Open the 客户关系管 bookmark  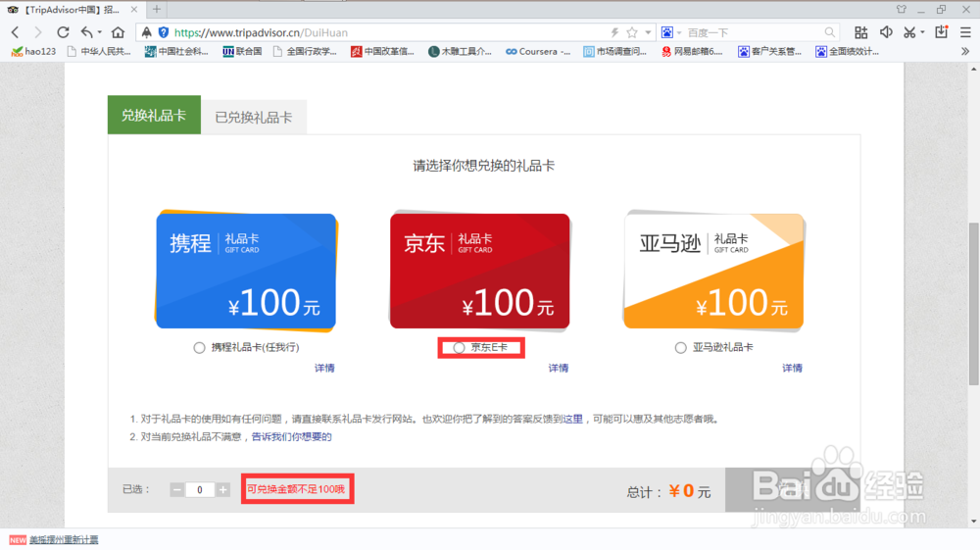770,51
